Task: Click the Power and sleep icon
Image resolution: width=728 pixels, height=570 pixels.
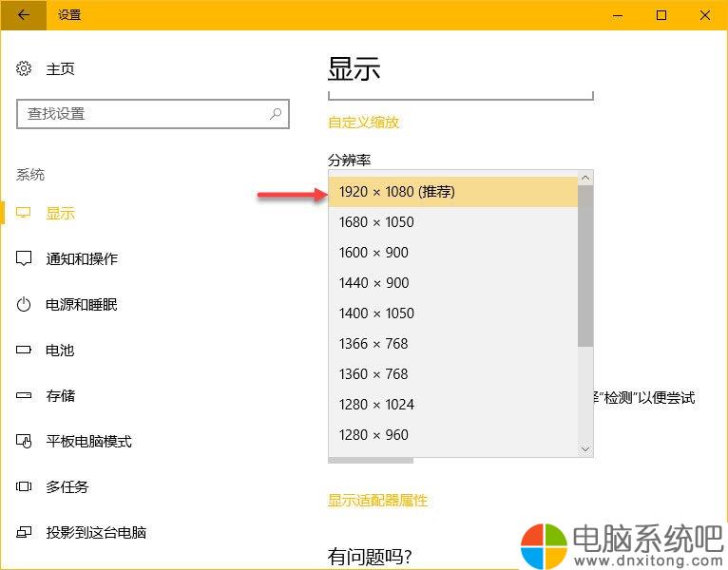Action: point(25,305)
